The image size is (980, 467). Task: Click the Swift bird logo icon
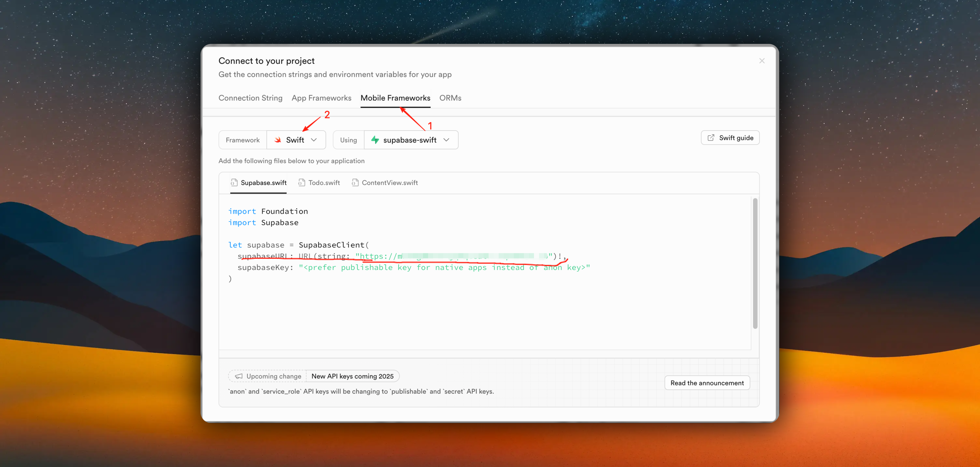pos(278,140)
